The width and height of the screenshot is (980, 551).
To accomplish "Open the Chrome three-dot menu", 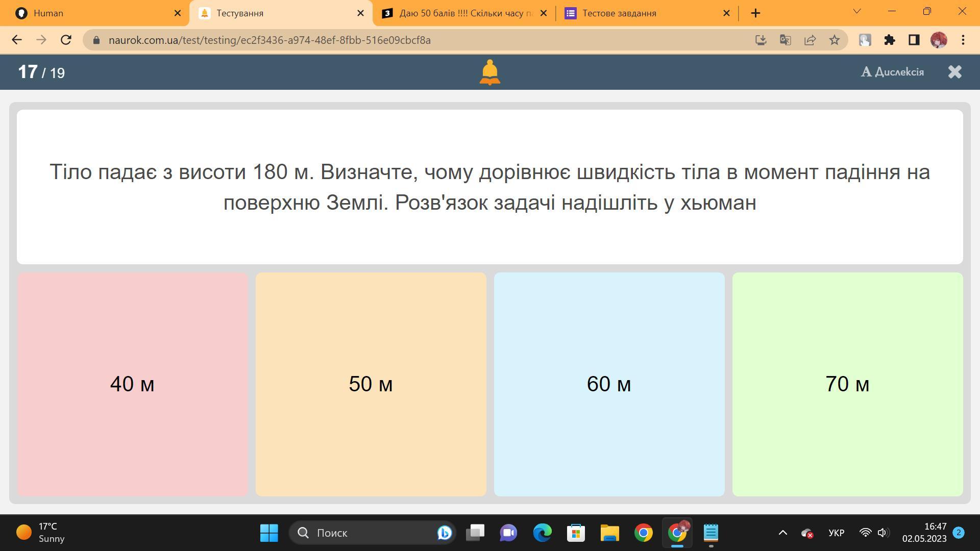I will point(963,40).
